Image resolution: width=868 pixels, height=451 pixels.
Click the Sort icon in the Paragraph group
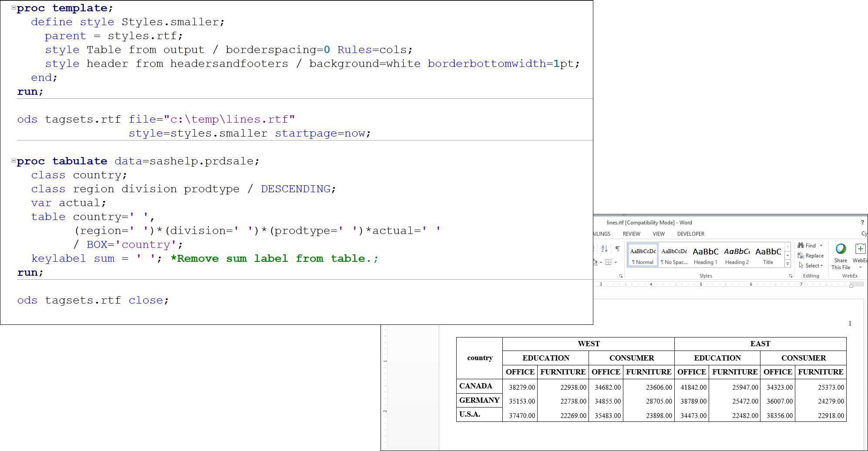click(x=604, y=248)
